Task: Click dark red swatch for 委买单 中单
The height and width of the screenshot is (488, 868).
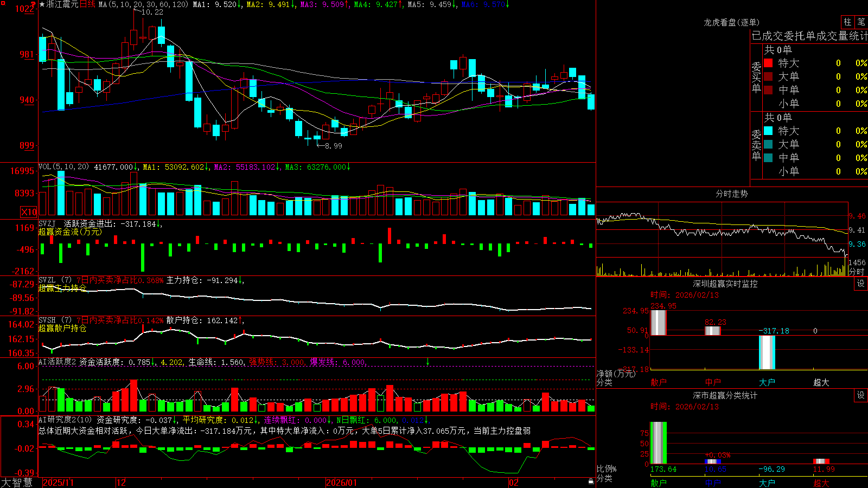Action: 768,90
